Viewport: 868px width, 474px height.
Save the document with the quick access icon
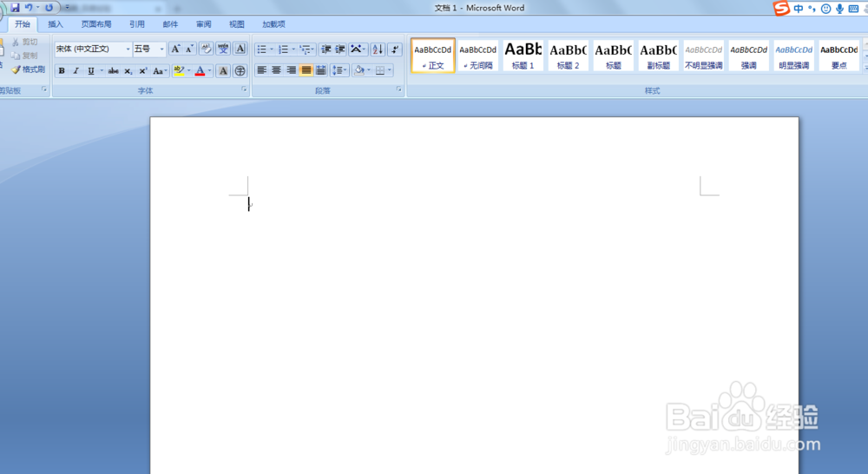coord(15,8)
